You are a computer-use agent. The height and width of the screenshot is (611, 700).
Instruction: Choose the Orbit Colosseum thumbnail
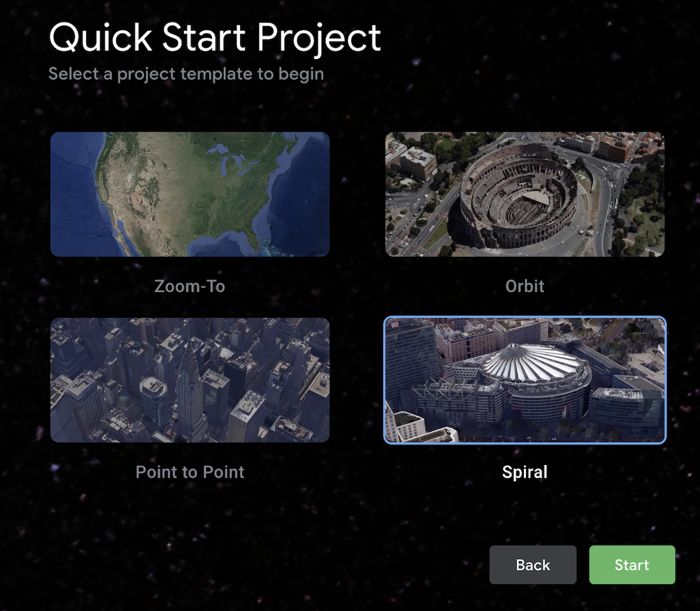(525, 194)
